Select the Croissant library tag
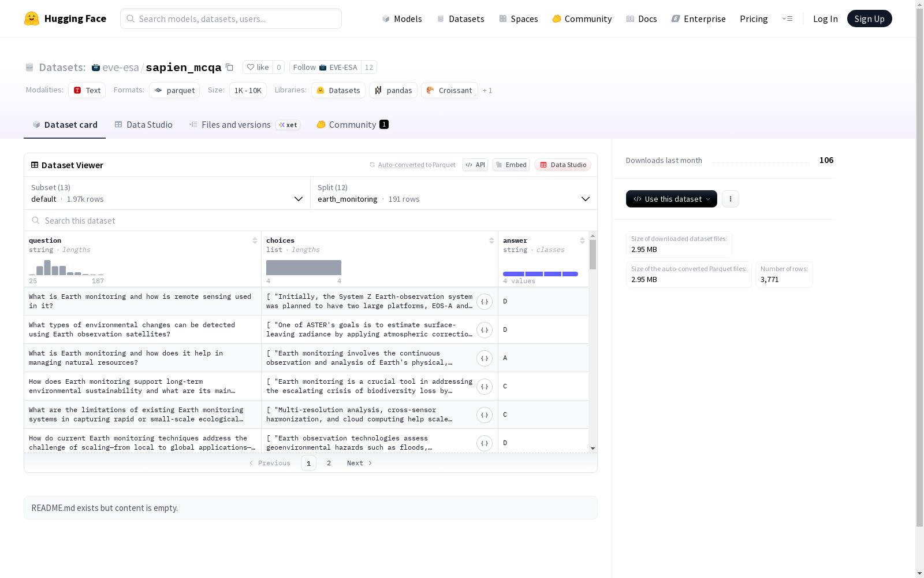924x578 pixels. click(449, 90)
